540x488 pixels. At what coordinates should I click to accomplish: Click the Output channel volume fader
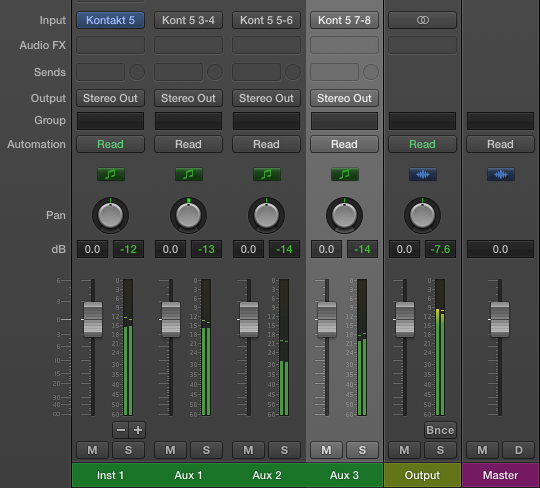(x=405, y=320)
